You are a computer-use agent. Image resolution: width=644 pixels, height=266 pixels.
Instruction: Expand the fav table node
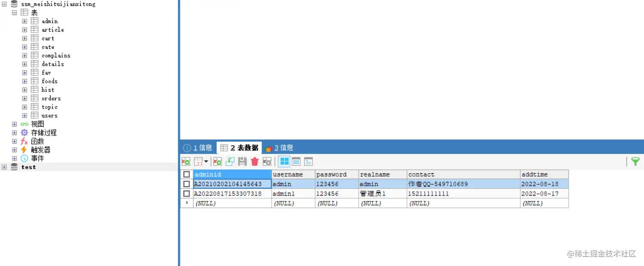coord(24,73)
